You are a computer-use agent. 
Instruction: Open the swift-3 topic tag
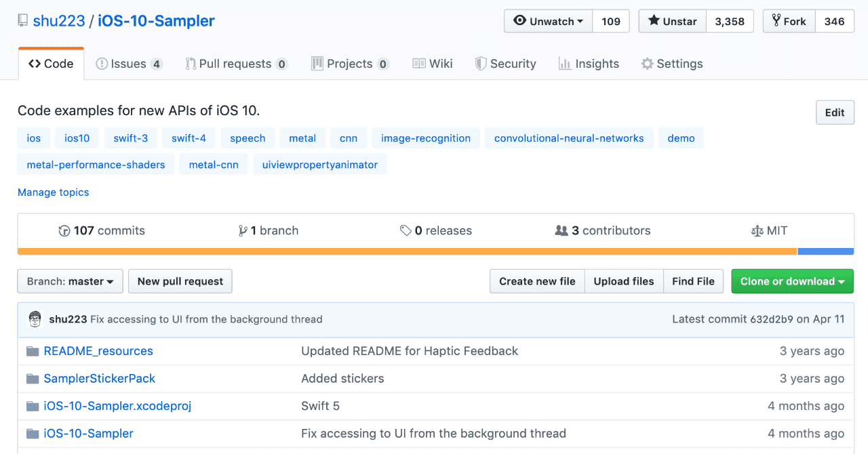[x=131, y=138]
